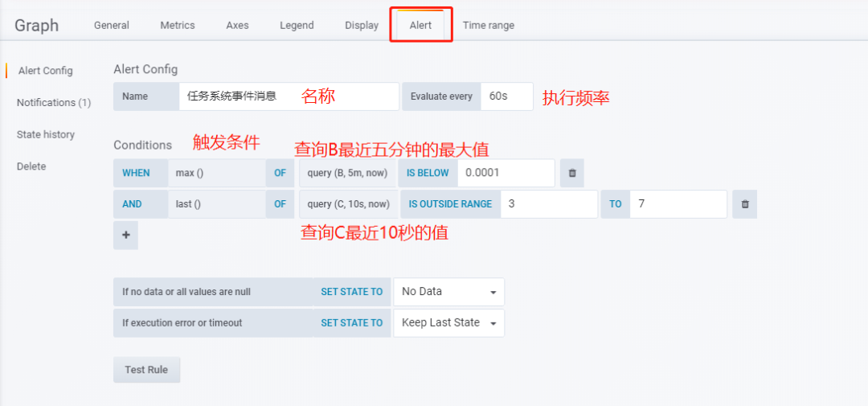868x406 pixels.
Task: View State history section
Action: pos(45,134)
